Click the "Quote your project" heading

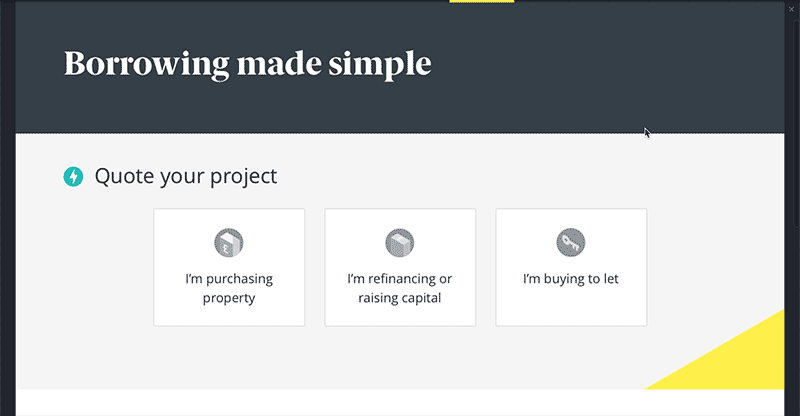pos(186,177)
